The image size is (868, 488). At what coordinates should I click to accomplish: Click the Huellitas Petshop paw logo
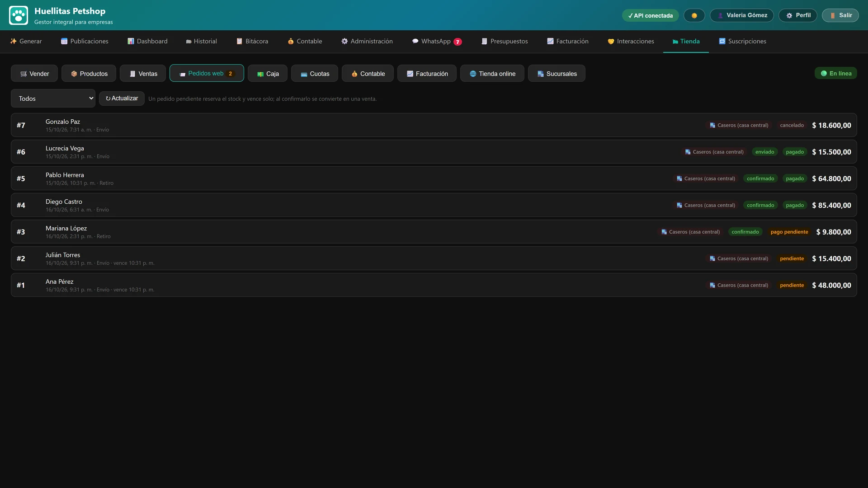[19, 15]
